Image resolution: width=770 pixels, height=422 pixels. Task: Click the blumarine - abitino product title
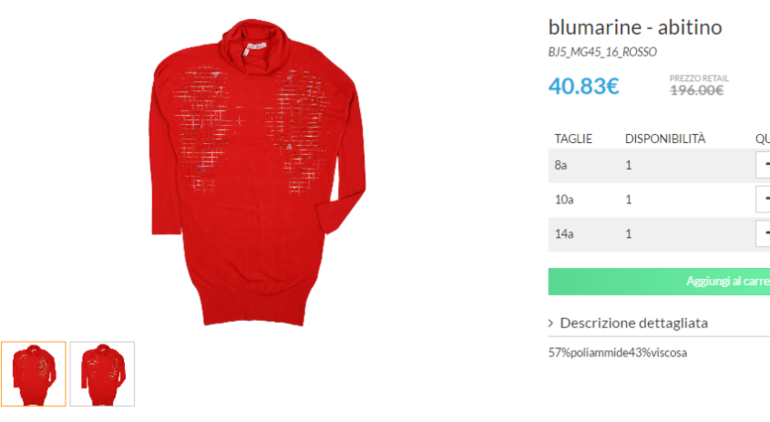point(635,27)
